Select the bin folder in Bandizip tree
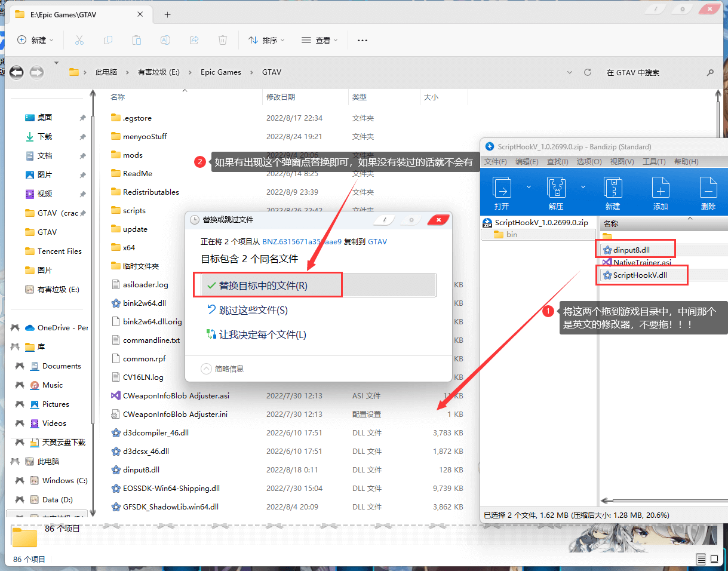This screenshot has height=571, width=728. click(x=511, y=235)
